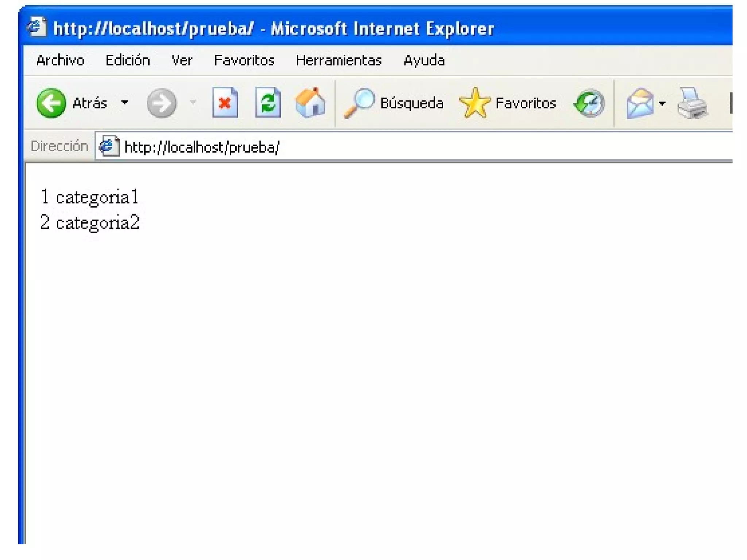
Task: Open the History clock icon
Action: [x=589, y=103]
